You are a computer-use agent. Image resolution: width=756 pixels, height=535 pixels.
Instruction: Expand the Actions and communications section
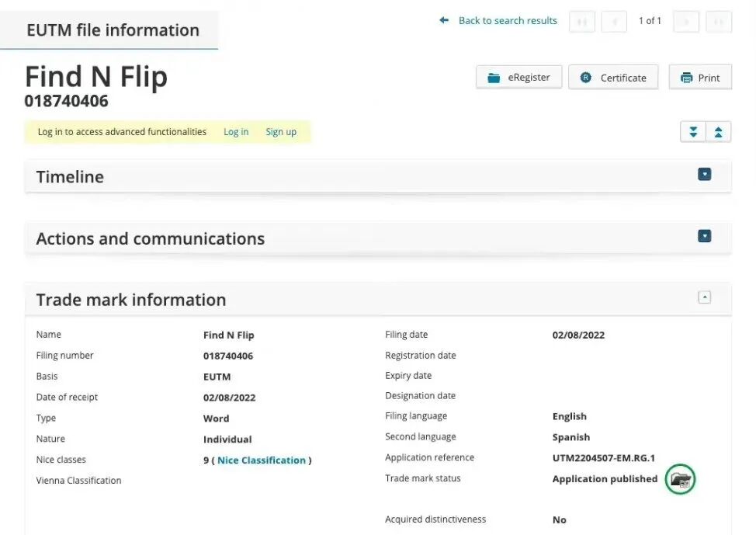pyautogui.click(x=705, y=236)
